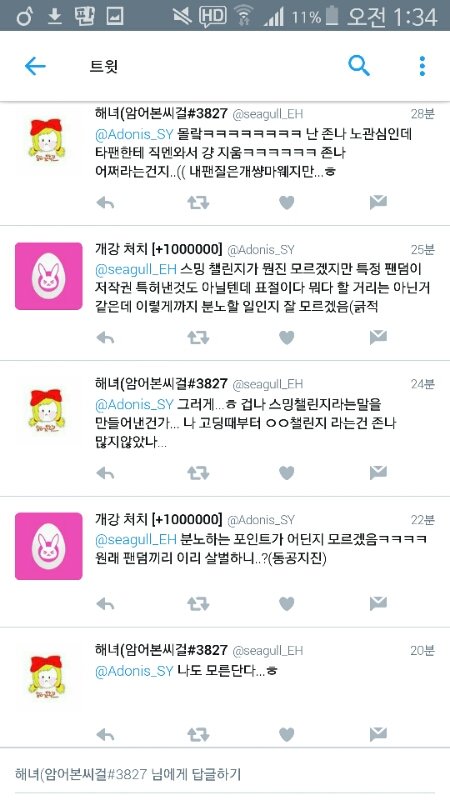Reply to the 22분 tweet from Adonis_SY
The height and width of the screenshot is (800, 450).
click(105, 604)
